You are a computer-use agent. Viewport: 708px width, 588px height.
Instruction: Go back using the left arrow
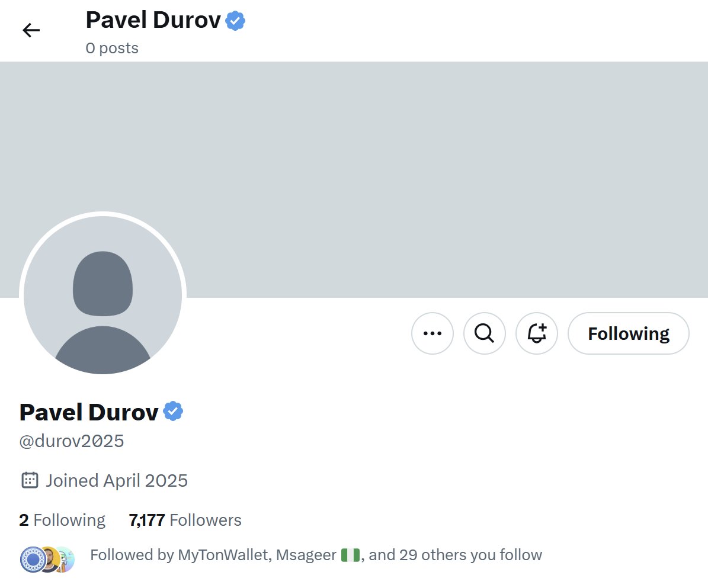pyautogui.click(x=31, y=30)
